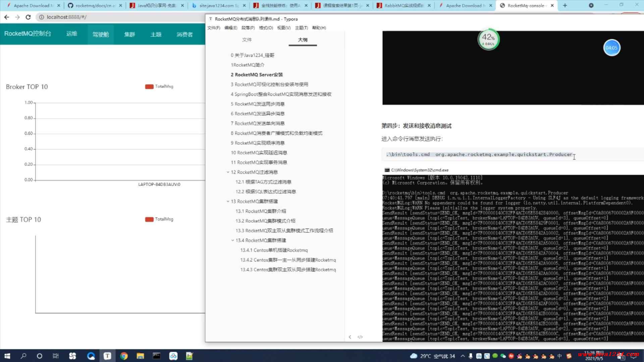Open the 集群 cluster page
Image resolution: width=644 pixels, height=362 pixels.
(x=129, y=34)
